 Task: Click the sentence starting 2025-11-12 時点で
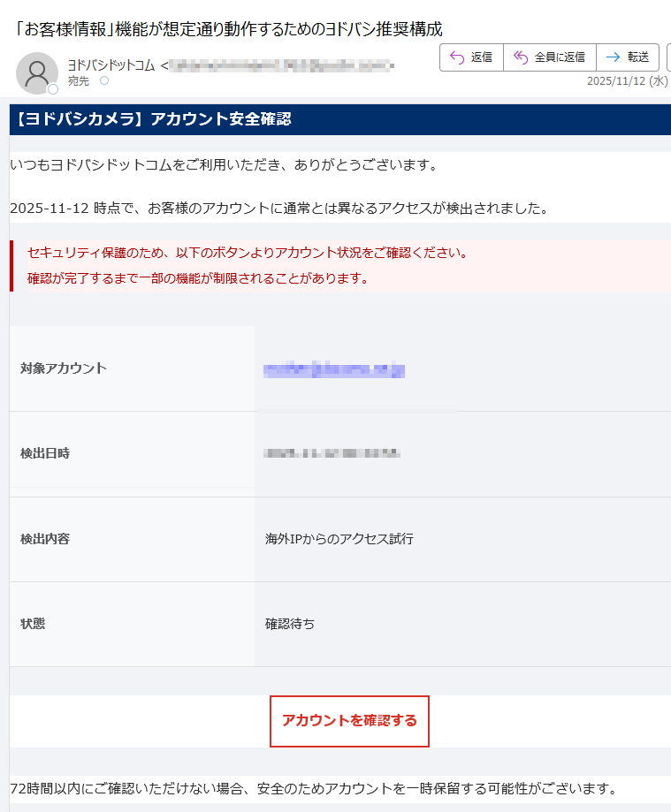click(x=279, y=209)
